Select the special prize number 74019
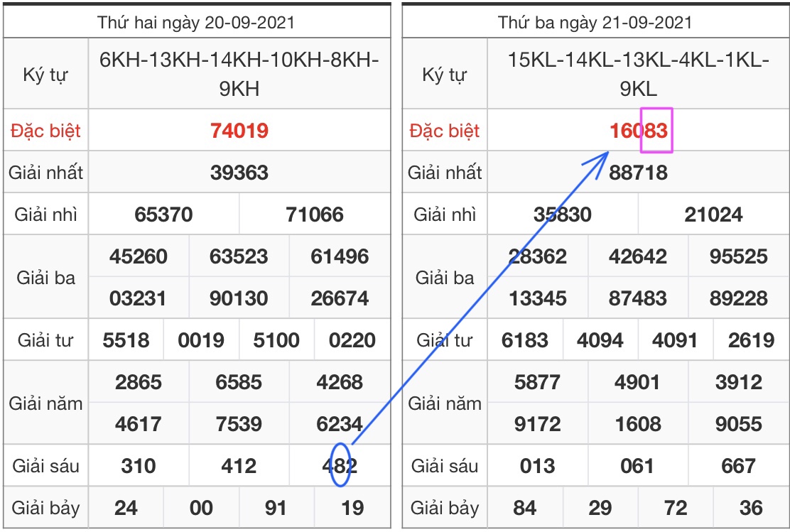Image resolution: width=790 pixels, height=532 pixels. coord(239,131)
